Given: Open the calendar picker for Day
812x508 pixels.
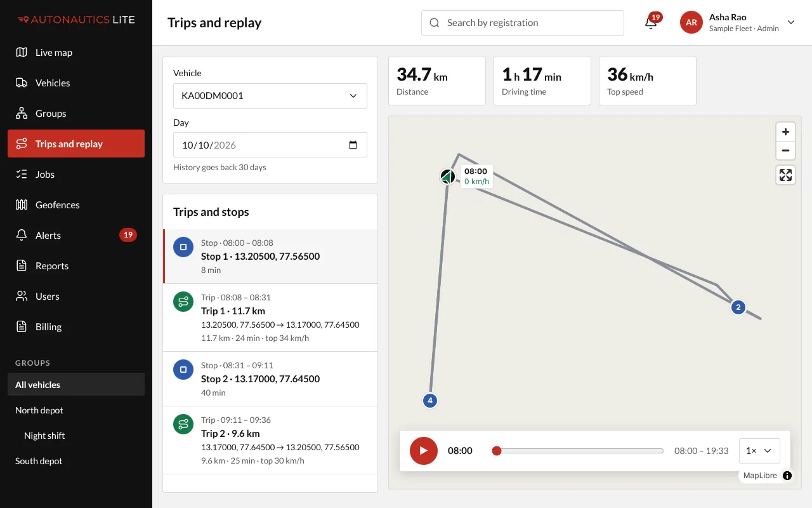Looking at the screenshot, I should tap(353, 145).
